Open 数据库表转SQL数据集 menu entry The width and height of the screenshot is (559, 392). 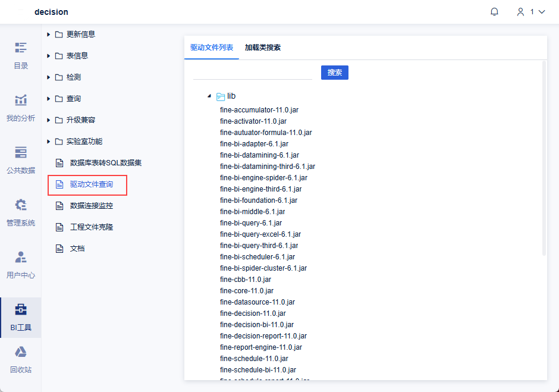pos(106,163)
